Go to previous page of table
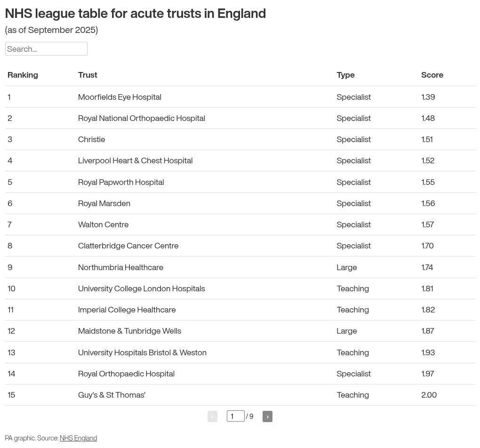The width and height of the screenshot is (480, 448). (x=212, y=416)
